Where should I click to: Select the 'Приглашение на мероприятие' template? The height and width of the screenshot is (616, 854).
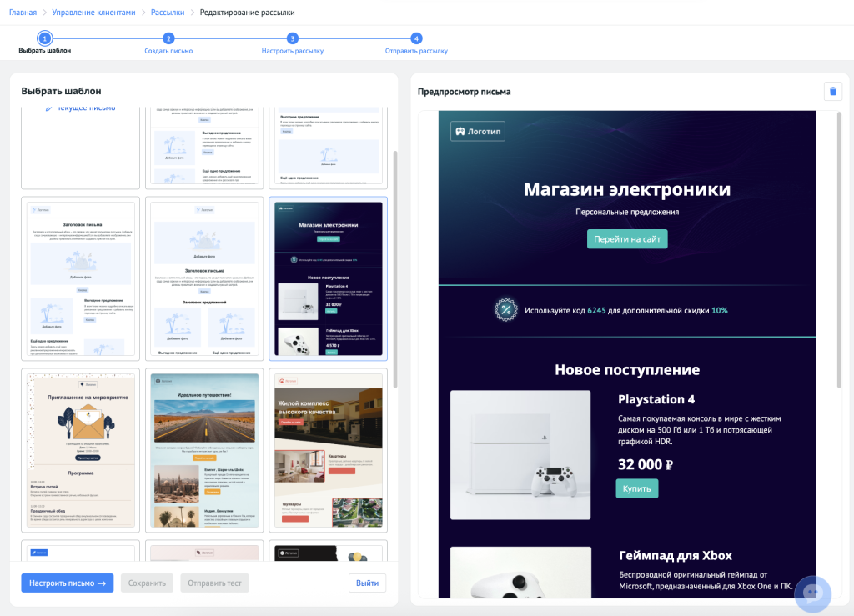click(80, 450)
